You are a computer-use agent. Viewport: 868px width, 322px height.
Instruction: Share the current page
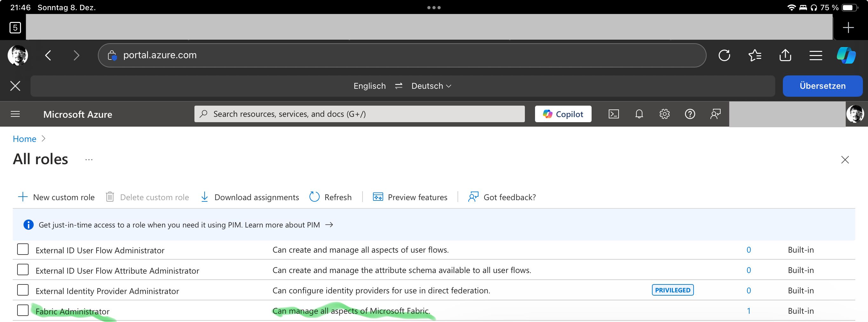click(x=785, y=55)
